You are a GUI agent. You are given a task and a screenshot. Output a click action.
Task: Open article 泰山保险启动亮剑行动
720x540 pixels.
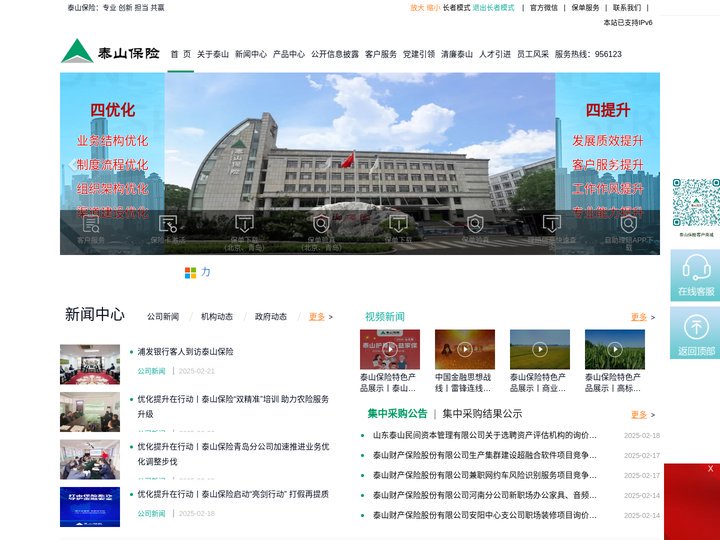click(233, 494)
